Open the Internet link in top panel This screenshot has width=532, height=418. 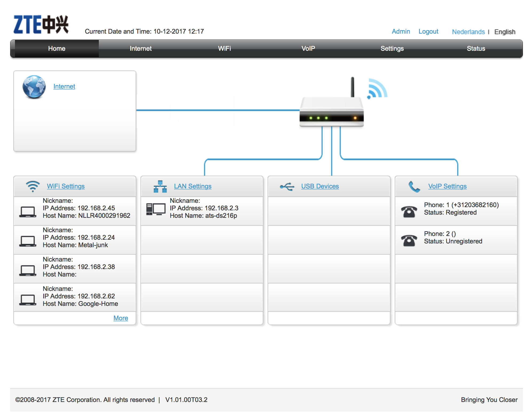click(64, 86)
